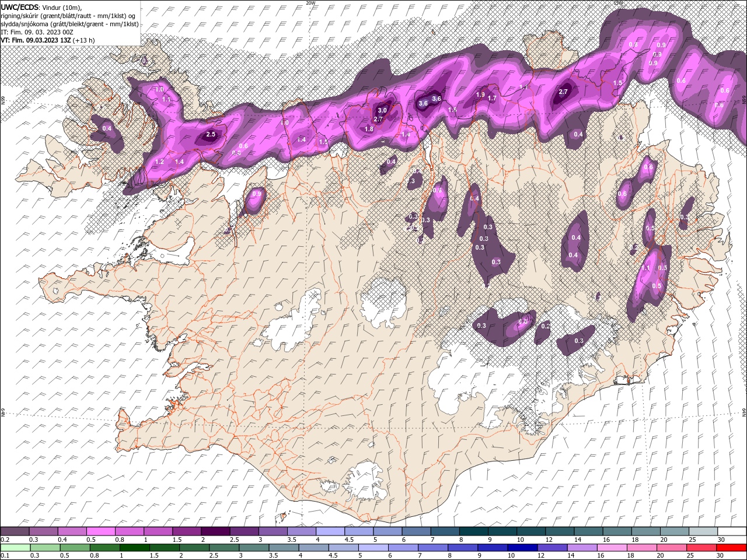
Task: Click the bottom legend swatch between 20 and 25
Action: pyautogui.click(x=672, y=548)
